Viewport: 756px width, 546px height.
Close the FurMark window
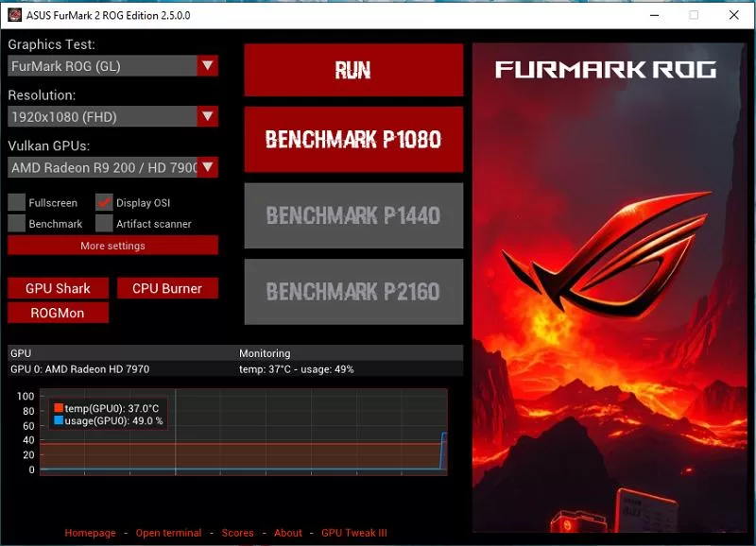(x=734, y=15)
